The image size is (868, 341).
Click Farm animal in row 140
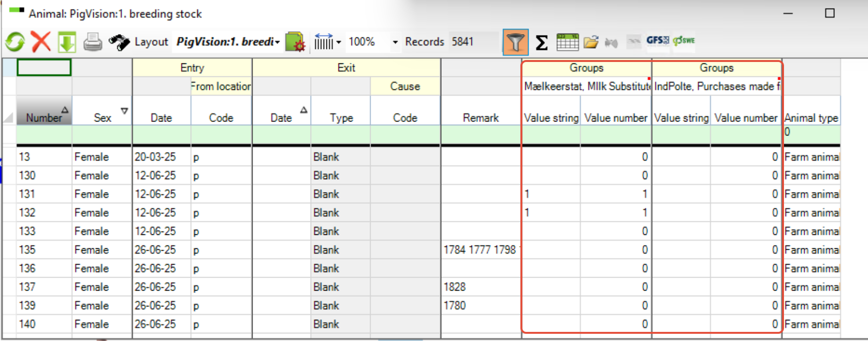tap(811, 324)
